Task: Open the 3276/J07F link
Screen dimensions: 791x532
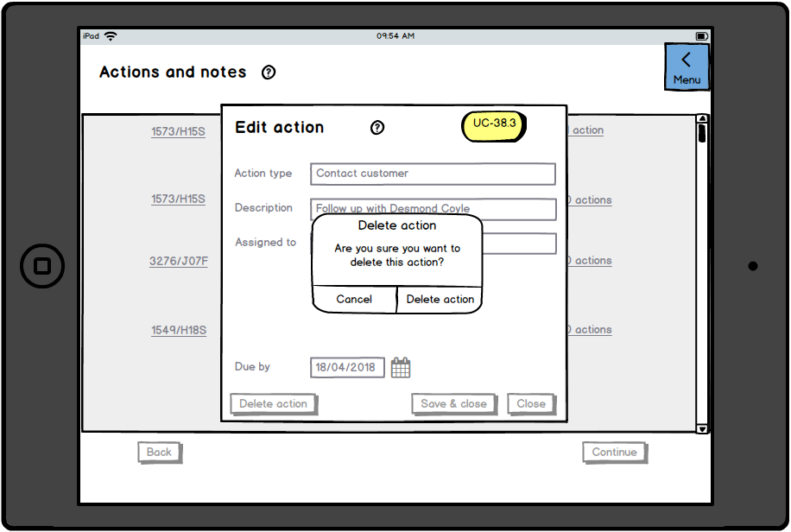Action: (x=179, y=261)
